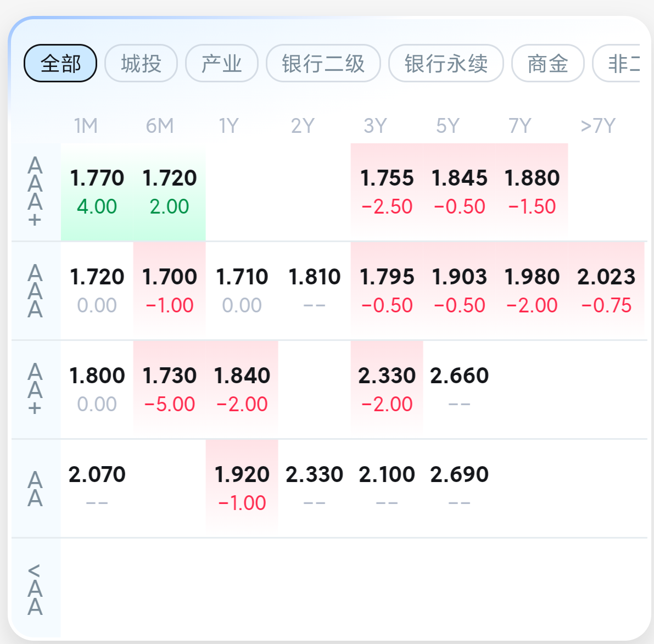Screen dimensions: 654x644
Task: Click the AA 1Y cell showing 1.920
Action: [x=242, y=488]
